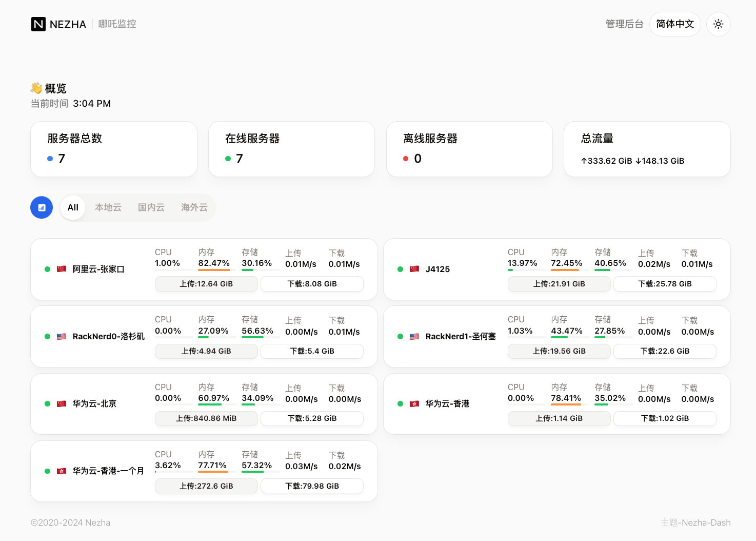Click the blue chart view toggle icon
Viewport: 756px width, 541px height.
pyautogui.click(x=42, y=207)
